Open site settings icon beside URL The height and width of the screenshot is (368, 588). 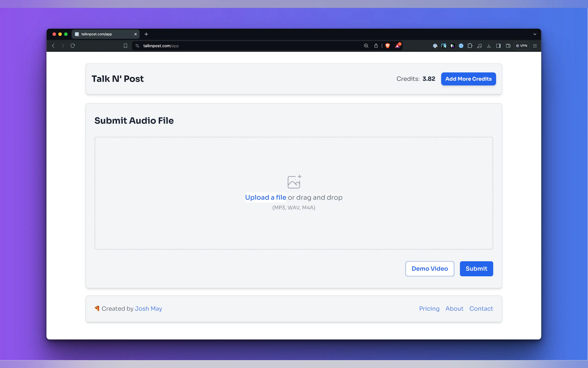click(137, 46)
